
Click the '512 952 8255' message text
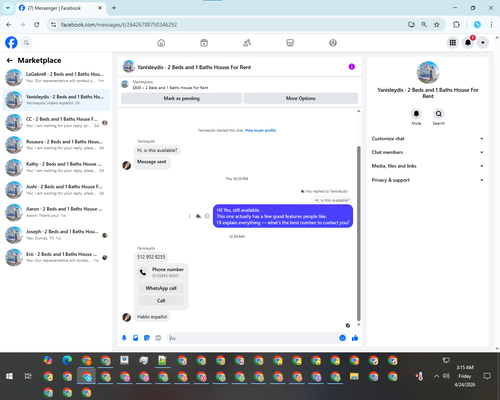(151, 257)
